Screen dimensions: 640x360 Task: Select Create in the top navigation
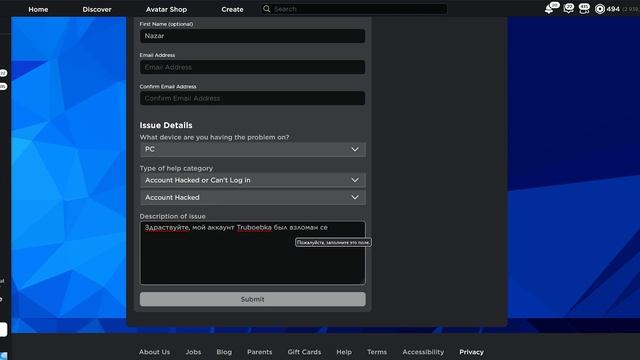point(232,9)
